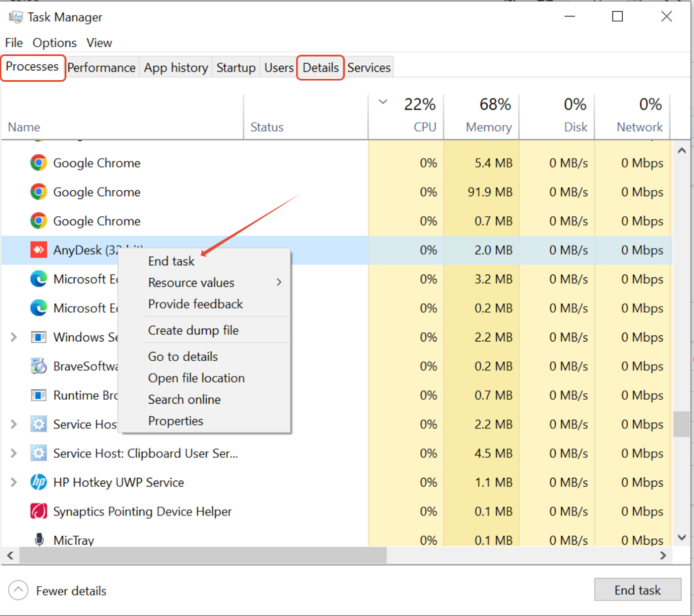
Task: Choose Go to details in context menu
Action: 183,357
